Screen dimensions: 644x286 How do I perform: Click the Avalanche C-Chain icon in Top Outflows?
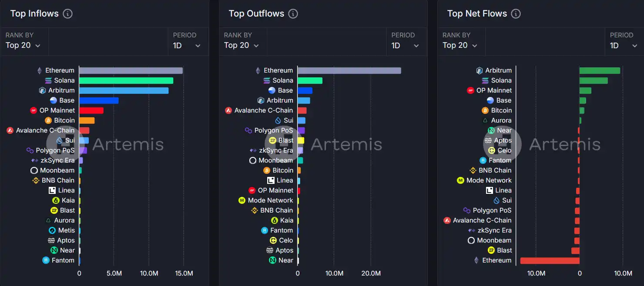[x=228, y=110]
